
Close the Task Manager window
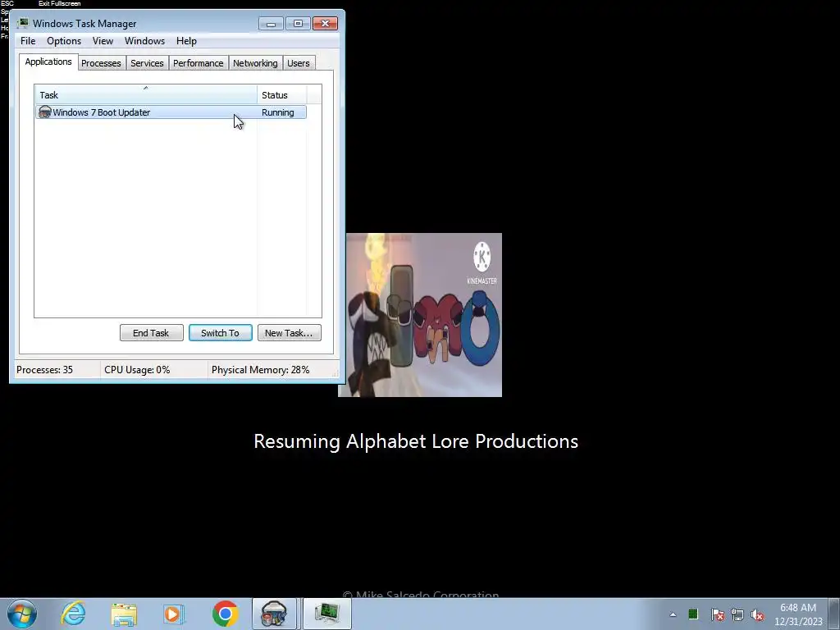pos(325,24)
